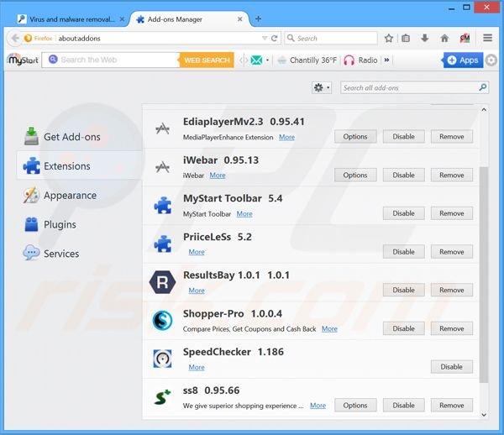The image size is (504, 435).
Task: Disable the ResultsBay extension
Action: pos(403,290)
